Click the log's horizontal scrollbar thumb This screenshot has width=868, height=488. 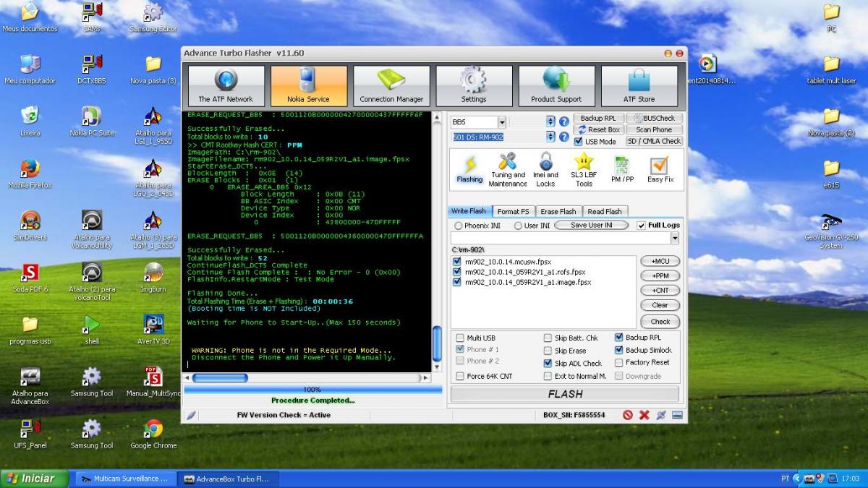pyautogui.click(x=220, y=378)
